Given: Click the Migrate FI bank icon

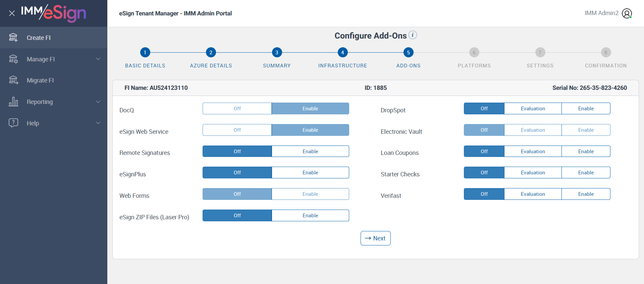Looking at the screenshot, I should pos(13,80).
